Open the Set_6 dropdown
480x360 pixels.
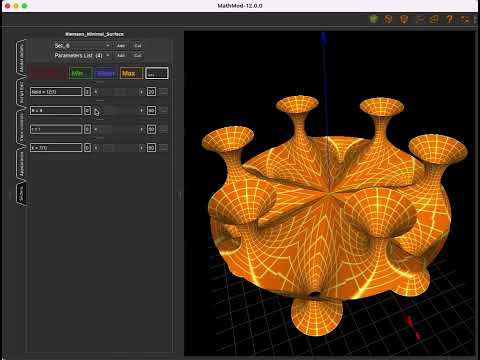tap(82, 45)
